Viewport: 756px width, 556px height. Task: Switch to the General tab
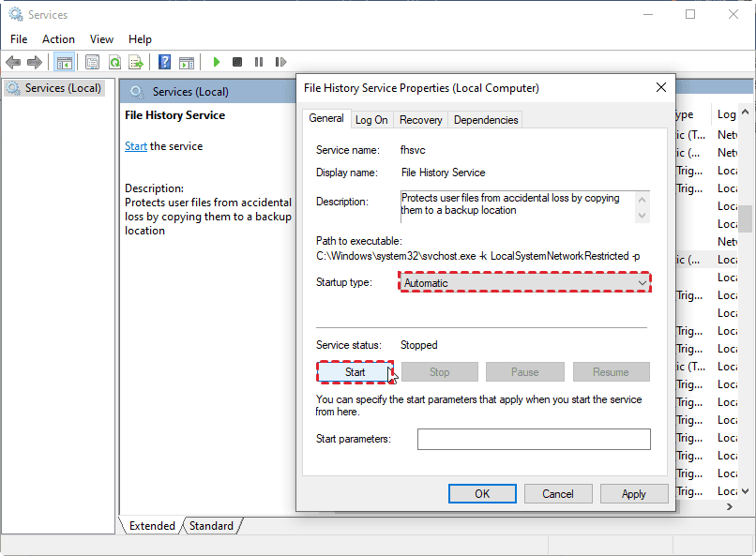tap(326, 118)
